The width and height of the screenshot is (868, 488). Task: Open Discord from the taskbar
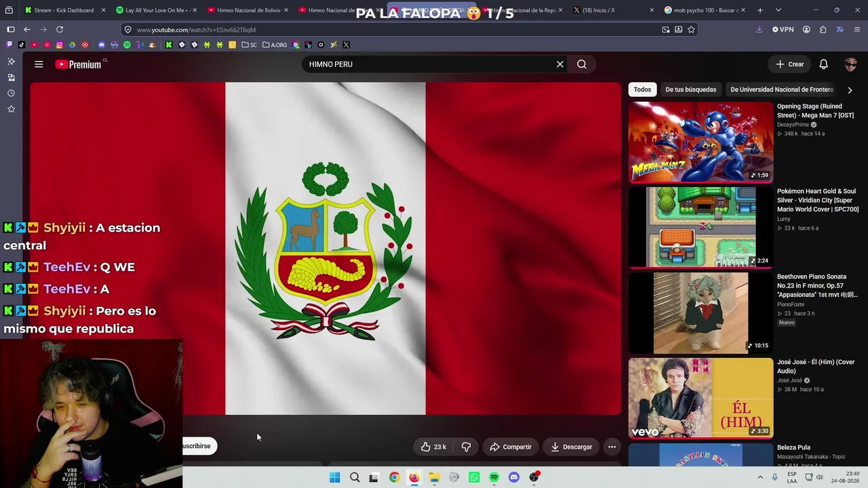[x=514, y=477]
